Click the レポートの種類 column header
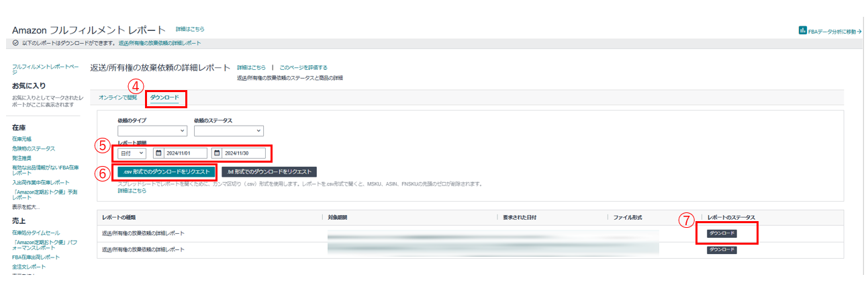This screenshot has width=868, height=285. [x=120, y=218]
